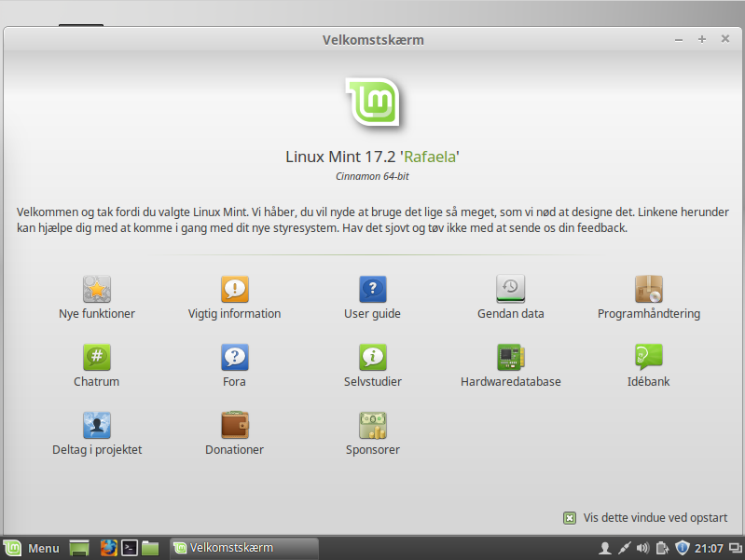Screen dimensions: 745x560
Task: Open the Deltag i projektet icon
Action: point(97,425)
